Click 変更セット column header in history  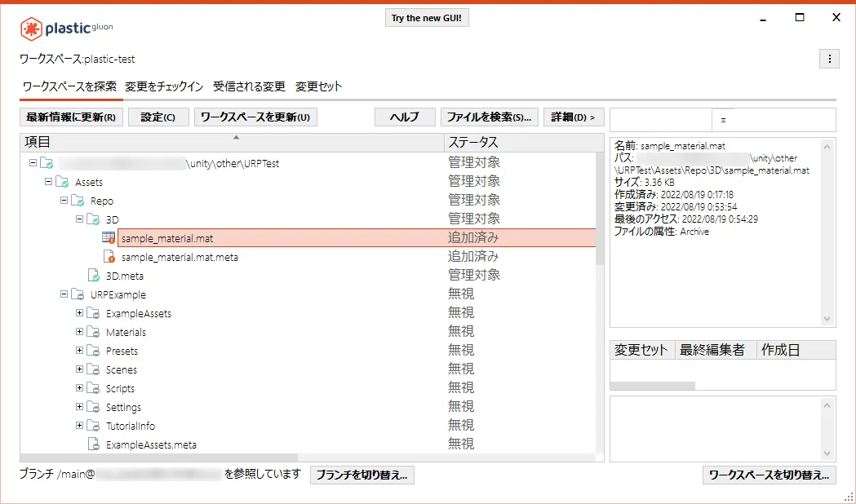tap(642, 350)
